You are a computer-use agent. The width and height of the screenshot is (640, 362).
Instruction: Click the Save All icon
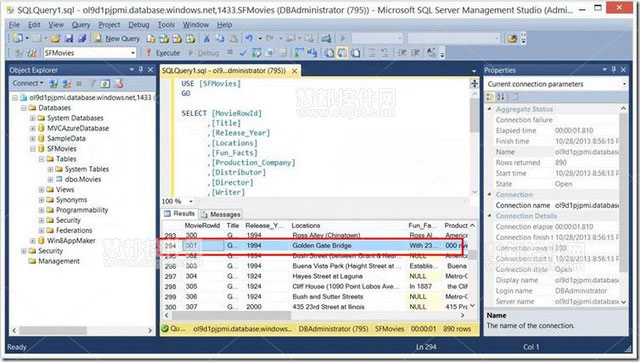[82, 39]
